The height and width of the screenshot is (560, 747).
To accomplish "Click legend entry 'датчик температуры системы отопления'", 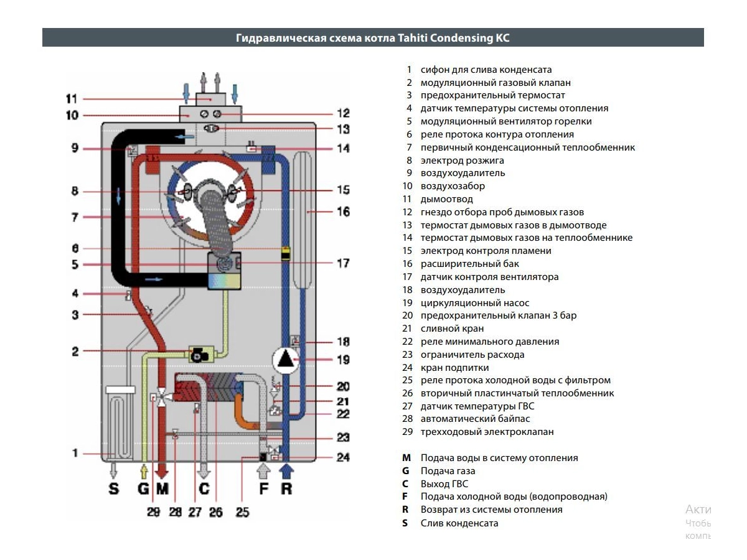I will (514, 108).
